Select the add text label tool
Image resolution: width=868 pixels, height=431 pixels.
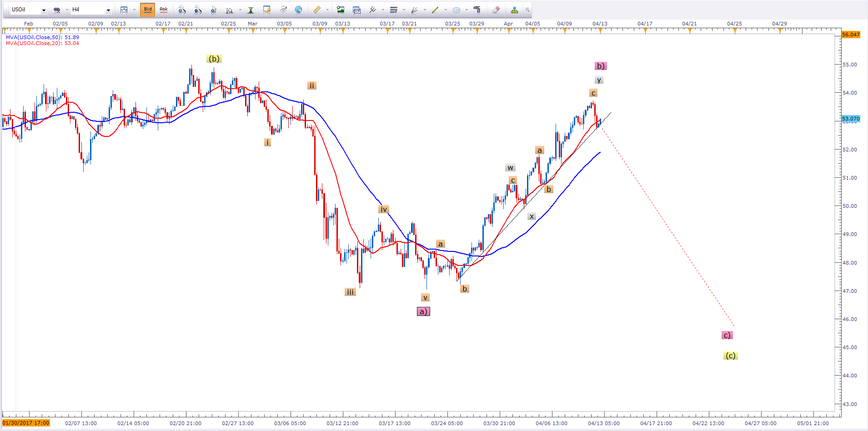[x=477, y=10]
